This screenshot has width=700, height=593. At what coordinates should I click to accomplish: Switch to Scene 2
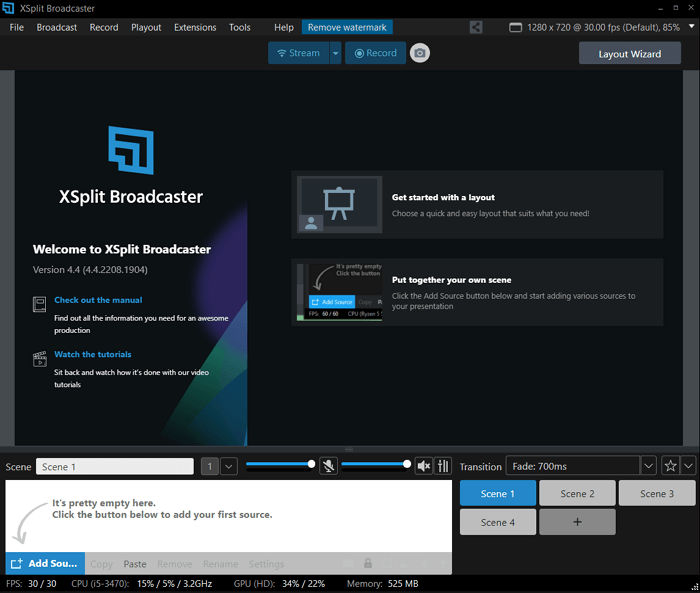pyautogui.click(x=577, y=493)
